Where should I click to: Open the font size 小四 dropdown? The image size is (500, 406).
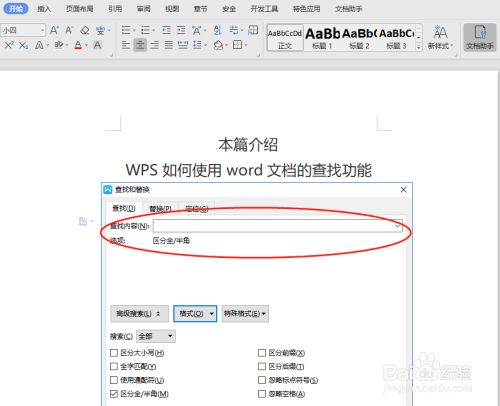[42, 30]
